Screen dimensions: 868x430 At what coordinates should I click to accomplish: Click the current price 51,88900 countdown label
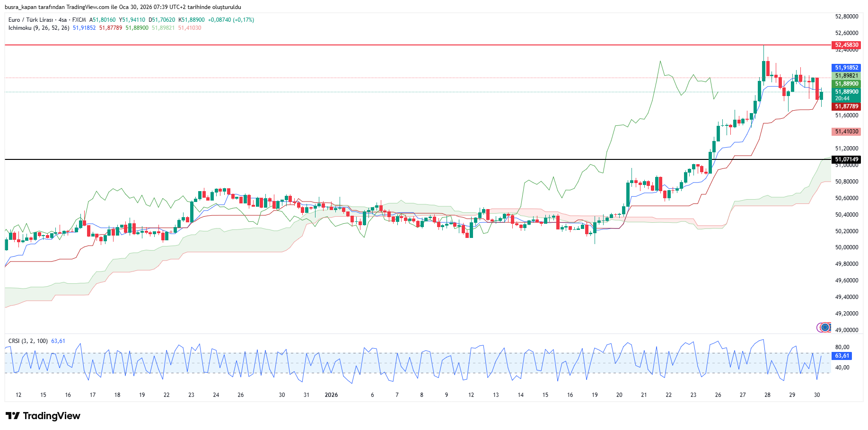[846, 95]
